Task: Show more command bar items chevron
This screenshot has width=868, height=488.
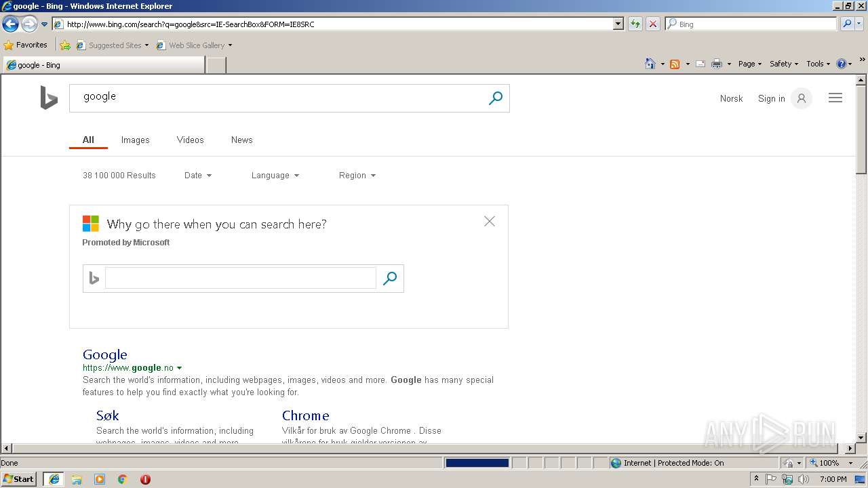Action: [863, 60]
